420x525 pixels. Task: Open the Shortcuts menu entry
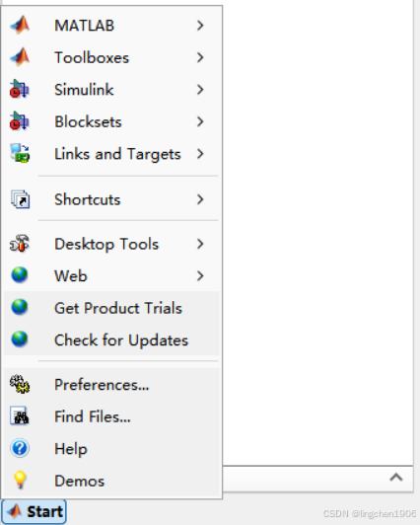111,199
